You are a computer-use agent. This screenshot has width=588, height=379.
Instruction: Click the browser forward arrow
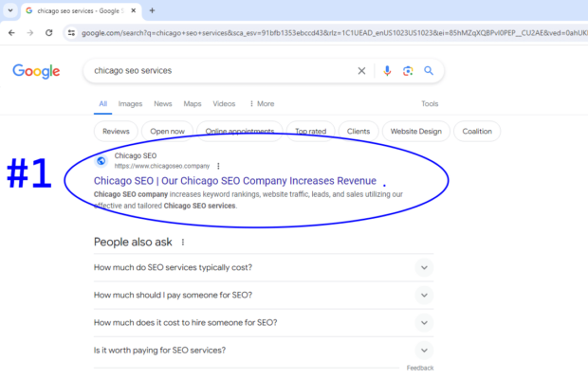tap(30, 33)
